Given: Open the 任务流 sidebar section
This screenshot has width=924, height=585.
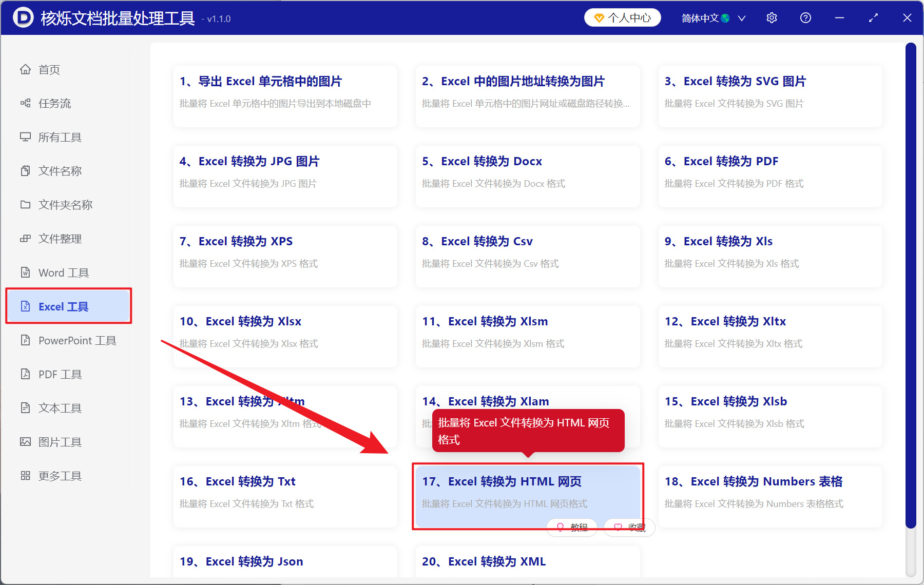Looking at the screenshot, I should click(55, 103).
